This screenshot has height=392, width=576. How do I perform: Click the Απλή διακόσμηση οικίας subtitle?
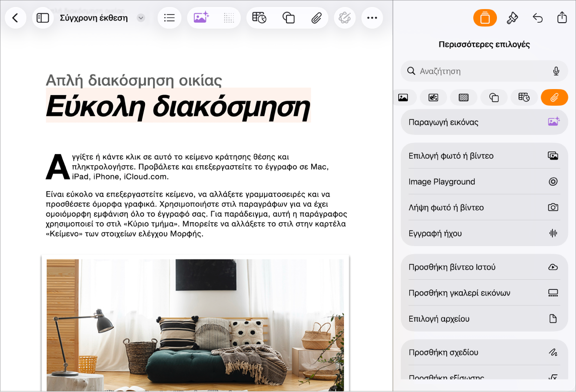134,80
